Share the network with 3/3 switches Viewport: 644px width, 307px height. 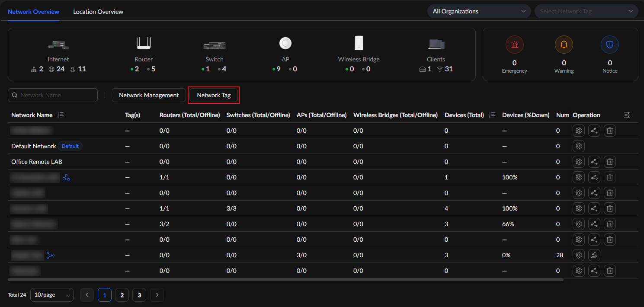[594, 208]
